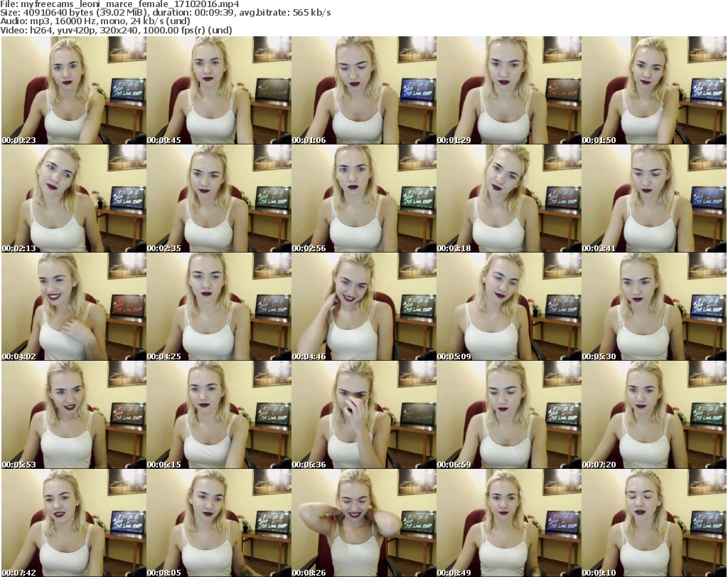Click the last frame at 00:09:10
Image resolution: width=728 pixels, height=577 pixels.
[x=654, y=523]
